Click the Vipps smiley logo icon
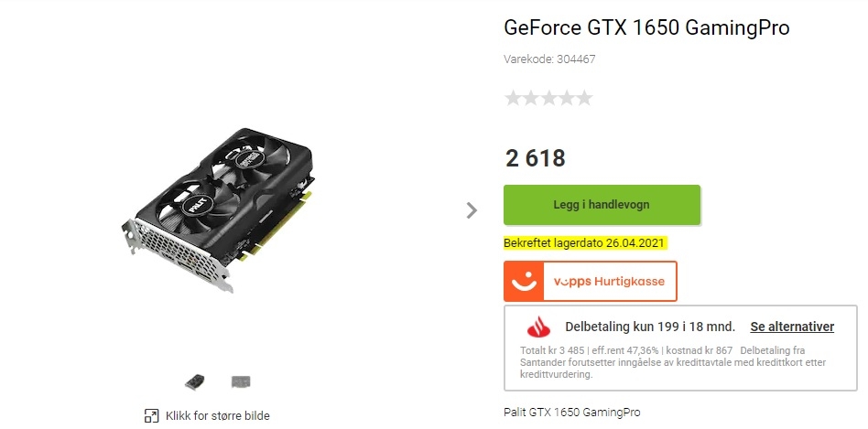Image resolution: width=868 pixels, height=429 pixels. pos(524,282)
